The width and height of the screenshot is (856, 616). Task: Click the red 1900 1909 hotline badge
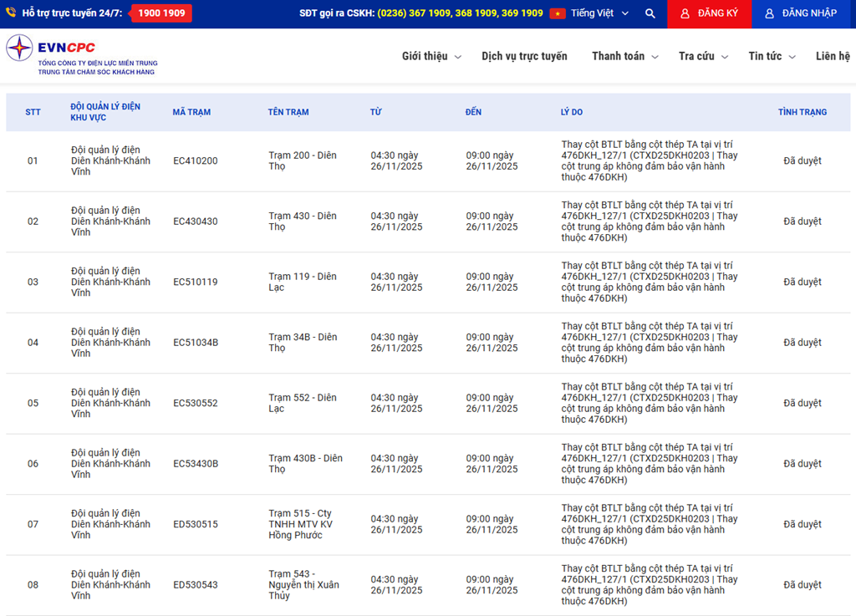point(160,14)
